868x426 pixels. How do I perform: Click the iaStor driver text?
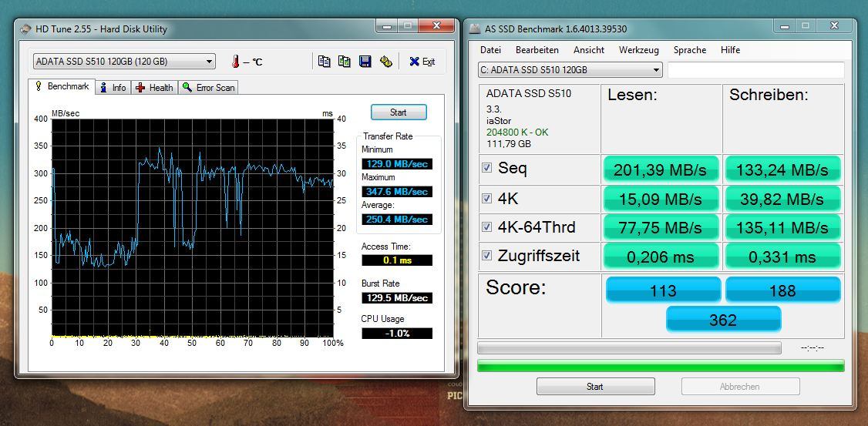(499, 121)
